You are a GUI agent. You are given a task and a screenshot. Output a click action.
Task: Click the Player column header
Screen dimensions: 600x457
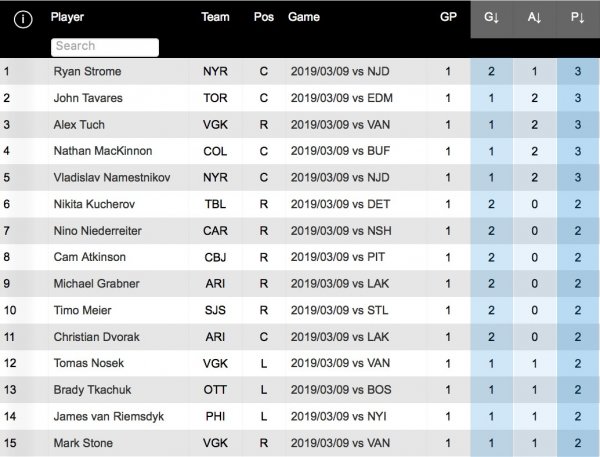point(68,18)
